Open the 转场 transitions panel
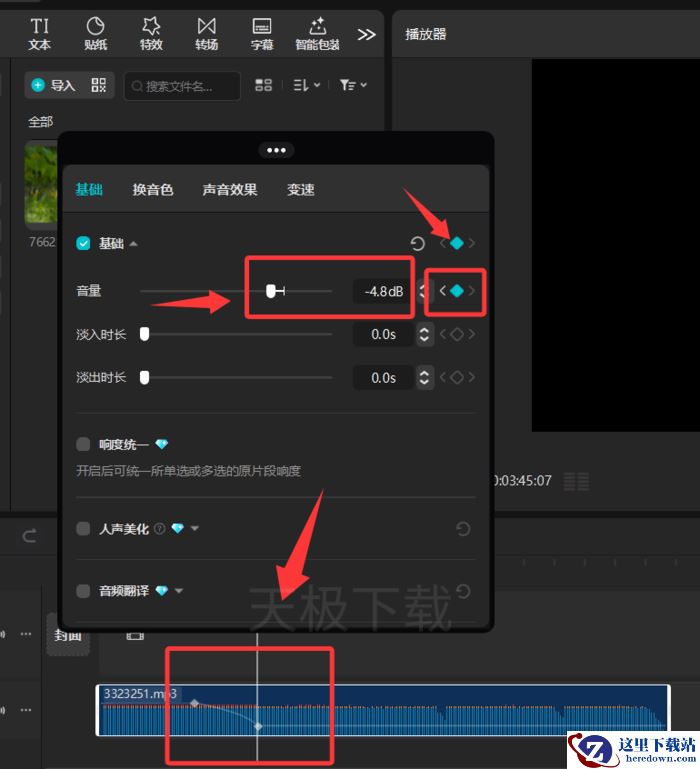This screenshot has height=769, width=700. (207, 34)
